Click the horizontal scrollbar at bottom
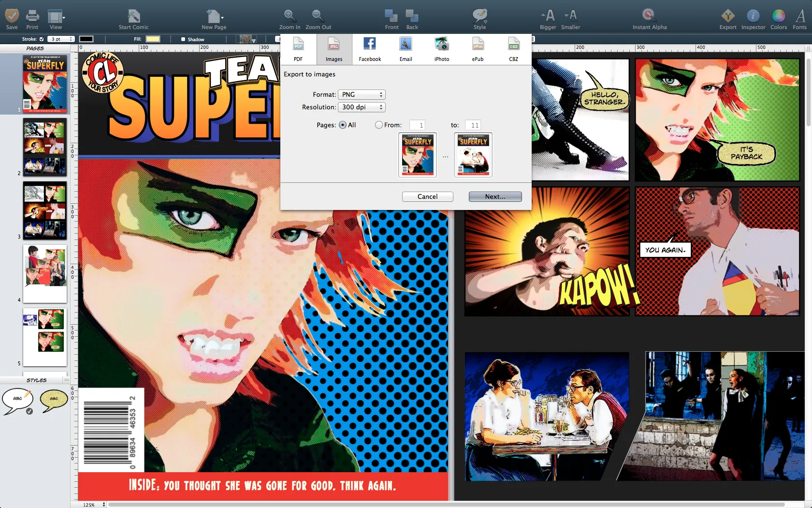This screenshot has width=812, height=508. tap(446, 505)
